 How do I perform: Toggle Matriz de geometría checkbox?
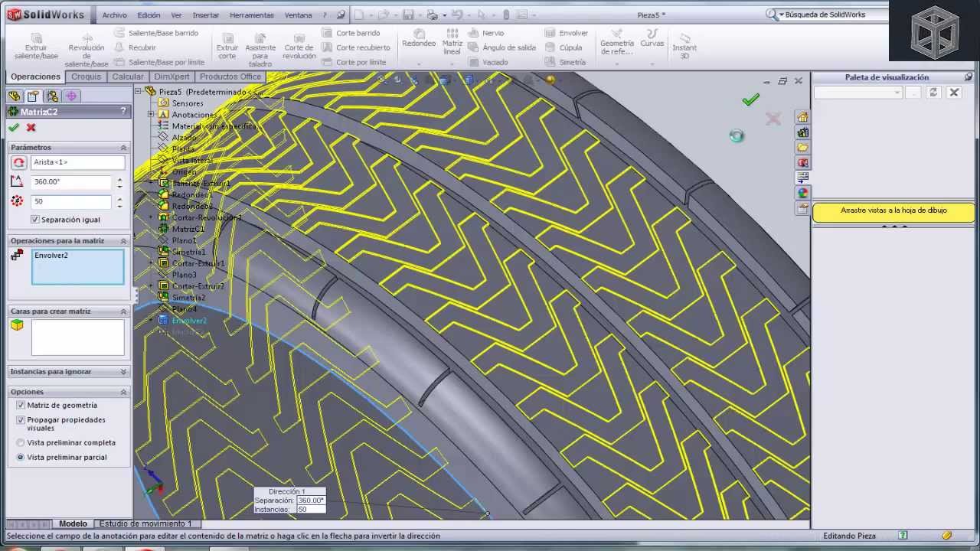coord(21,405)
